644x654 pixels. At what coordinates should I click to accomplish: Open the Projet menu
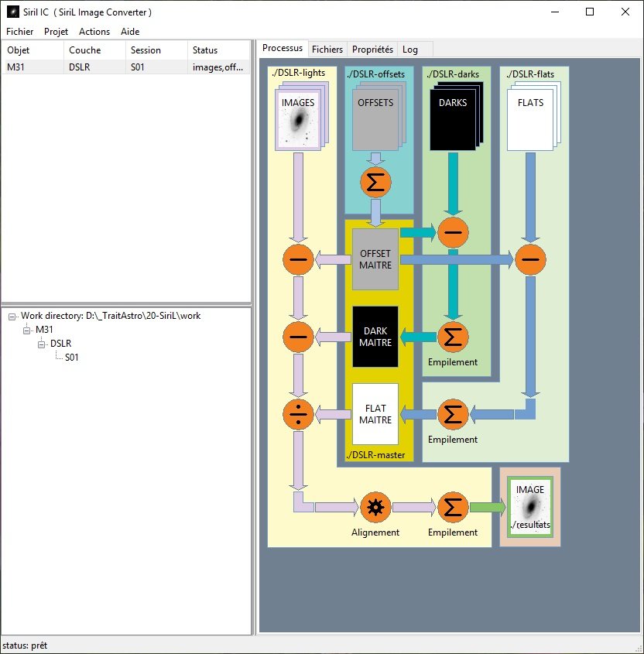56,32
